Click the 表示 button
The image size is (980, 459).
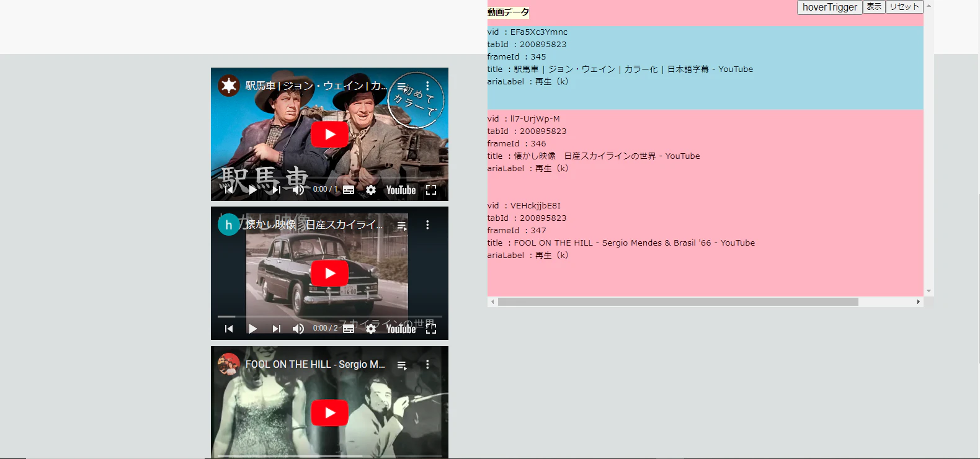point(874,6)
